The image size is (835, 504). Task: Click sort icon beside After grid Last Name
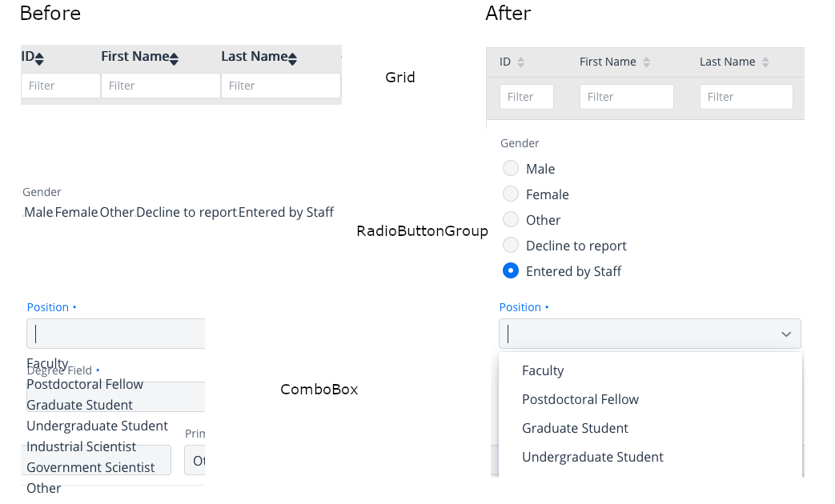pyautogui.click(x=765, y=62)
